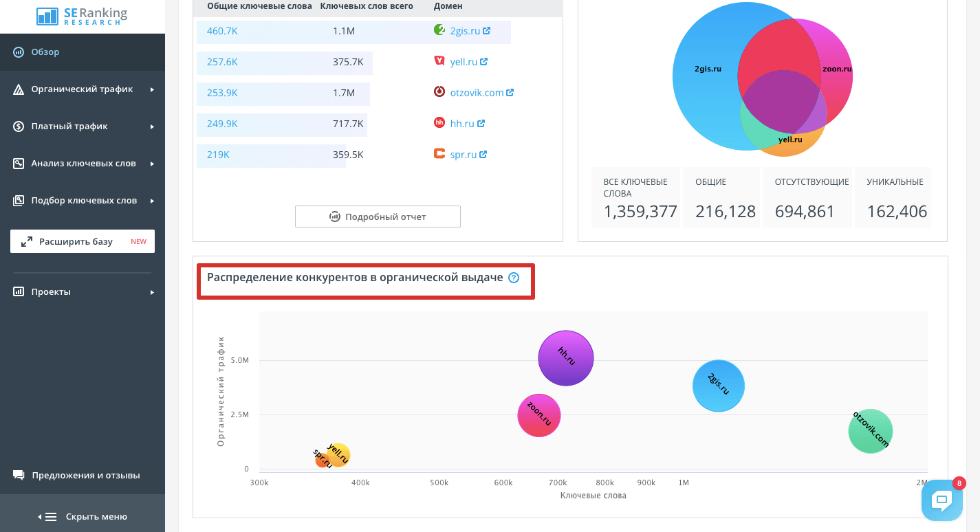
Task: Click chart icon in Подробный отчет button
Action: tap(335, 217)
